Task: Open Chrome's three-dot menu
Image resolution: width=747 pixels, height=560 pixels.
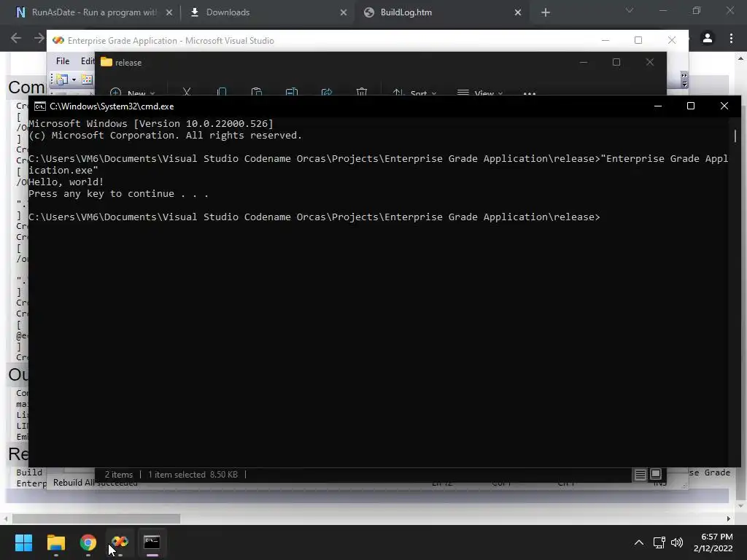Action: (x=731, y=38)
